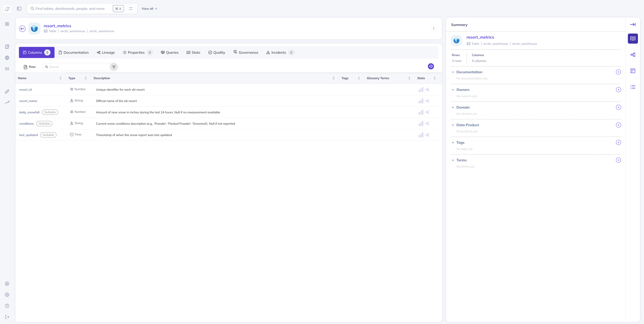Click the back arrow next to resort_metrics
Image resolution: width=644 pixels, height=324 pixels.
[x=22, y=28]
